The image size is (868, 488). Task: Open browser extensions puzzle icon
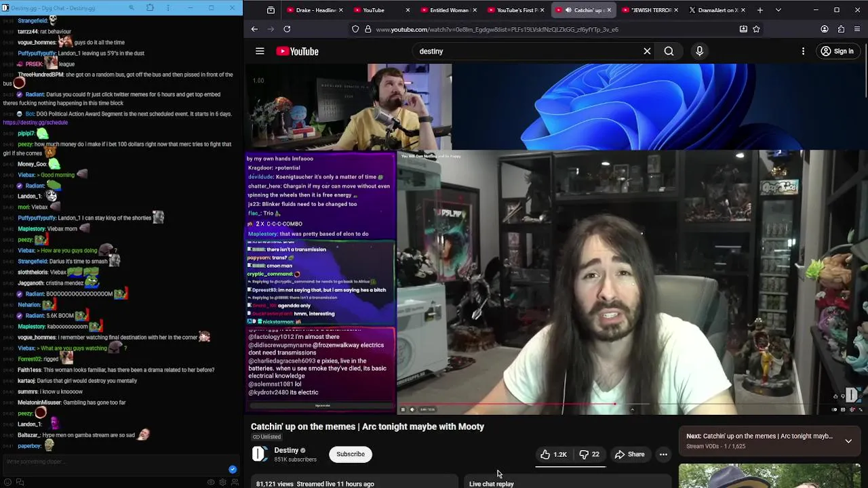(x=841, y=29)
